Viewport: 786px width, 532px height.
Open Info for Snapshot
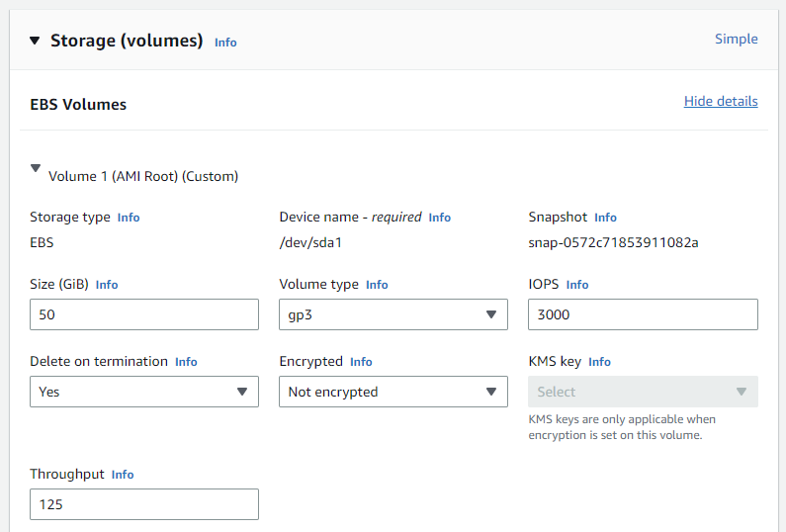tap(605, 218)
